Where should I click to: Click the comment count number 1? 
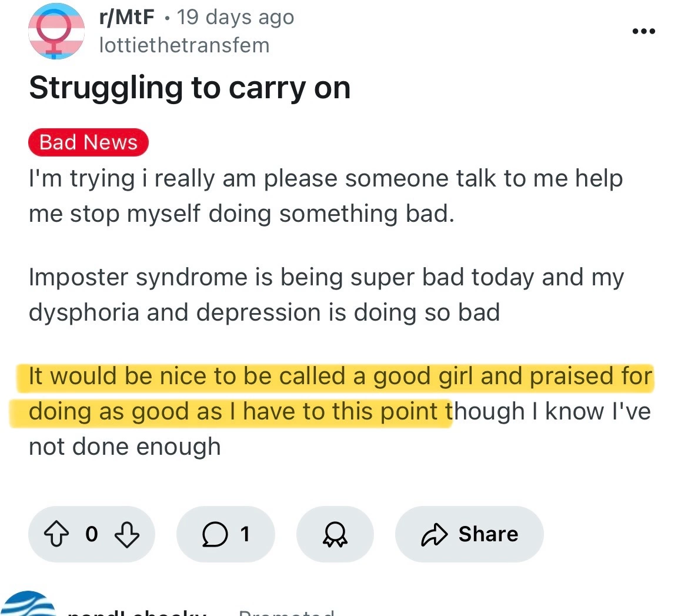245,534
